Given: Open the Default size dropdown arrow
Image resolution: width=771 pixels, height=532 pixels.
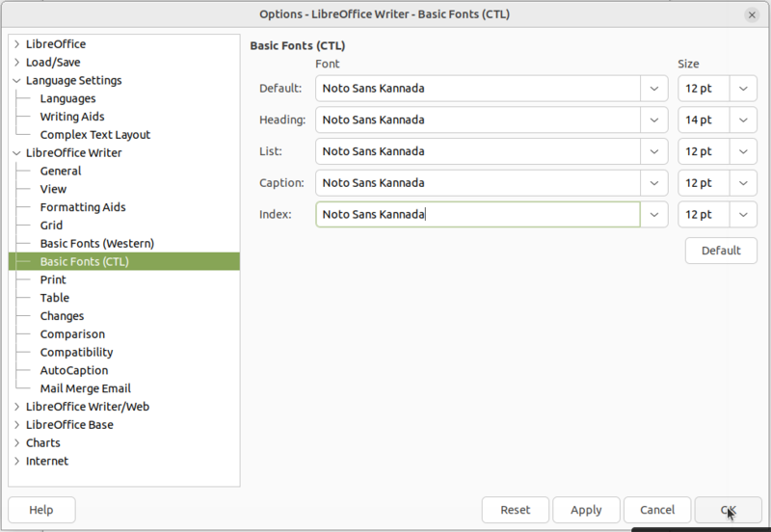Looking at the screenshot, I should pos(743,89).
